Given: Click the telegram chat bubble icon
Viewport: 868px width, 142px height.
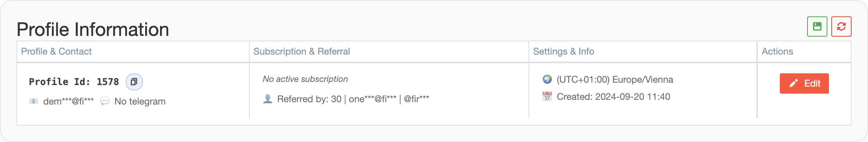Looking at the screenshot, I should (x=105, y=101).
